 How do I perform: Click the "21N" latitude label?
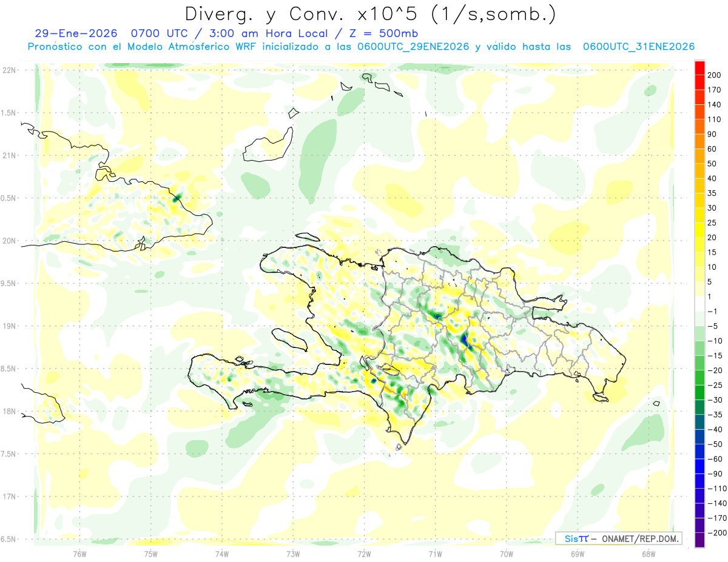tap(8, 156)
